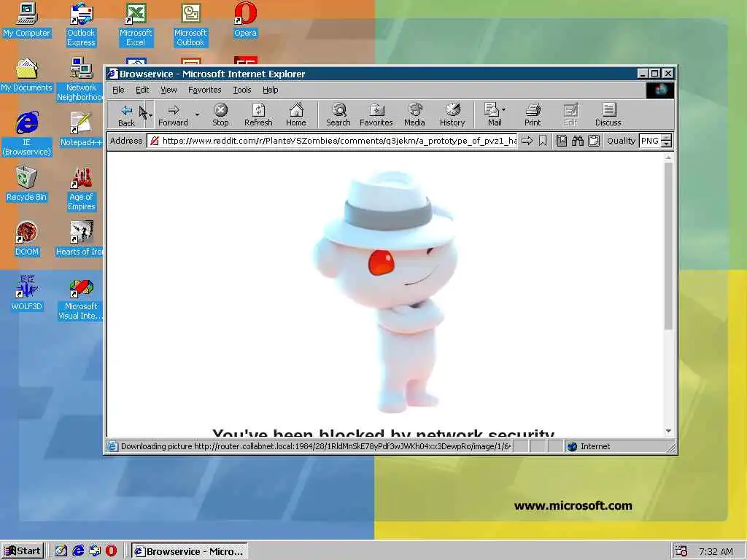This screenshot has width=747, height=560.
Task: Click the binoculars find icon
Action: click(x=578, y=141)
